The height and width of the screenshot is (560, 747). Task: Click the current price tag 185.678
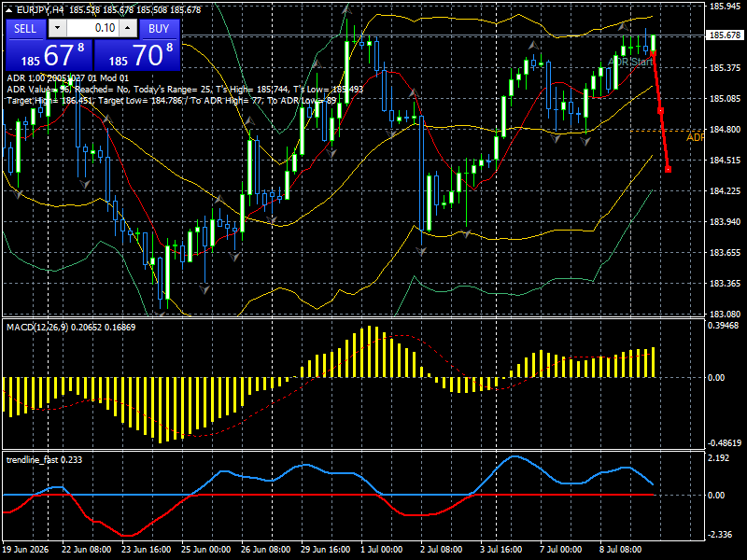(726, 35)
